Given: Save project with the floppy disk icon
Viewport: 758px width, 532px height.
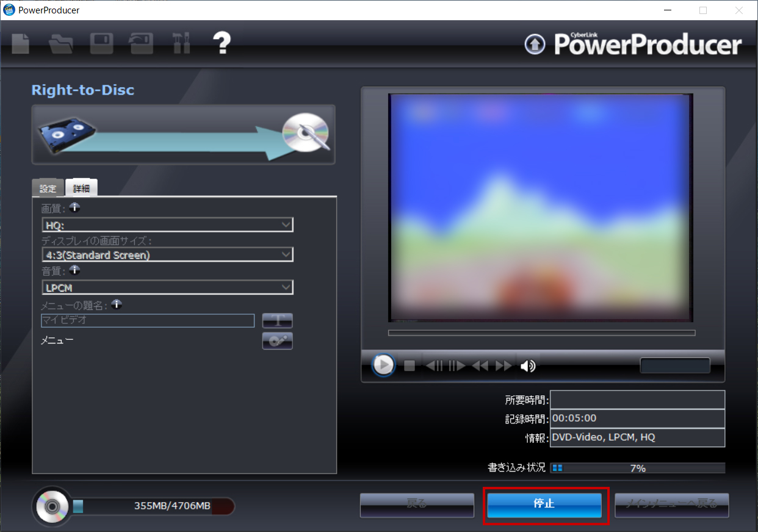Looking at the screenshot, I should [x=101, y=44].
